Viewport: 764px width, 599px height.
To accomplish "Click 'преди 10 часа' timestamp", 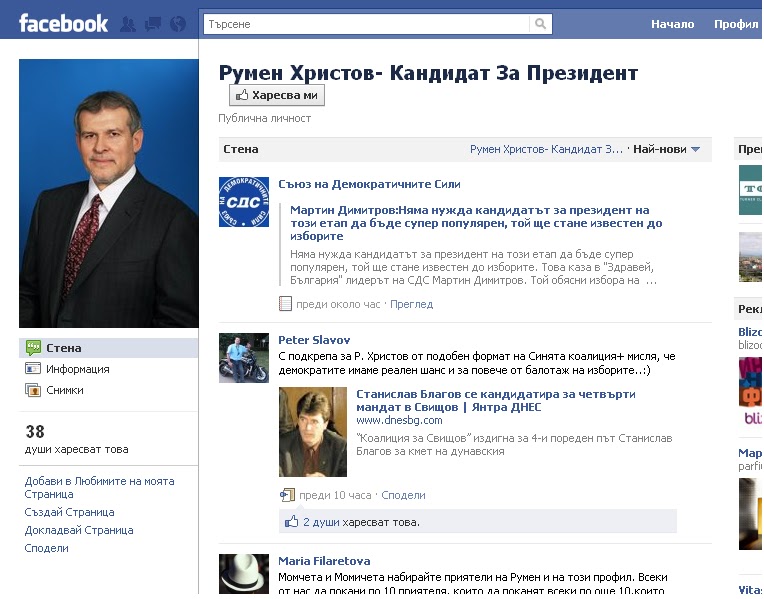I will (x=335, y=495).
